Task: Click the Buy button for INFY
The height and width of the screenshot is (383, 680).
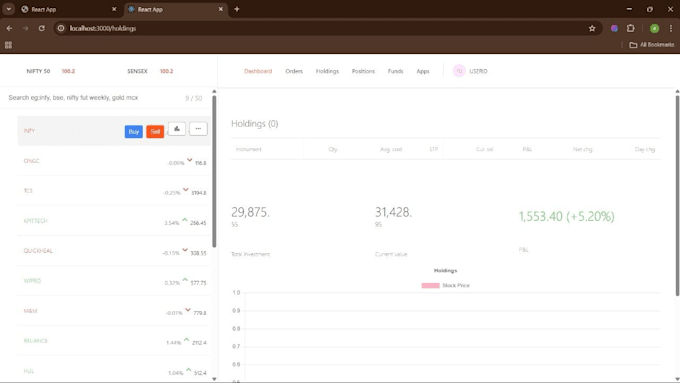Action: [x=134, y=131]
